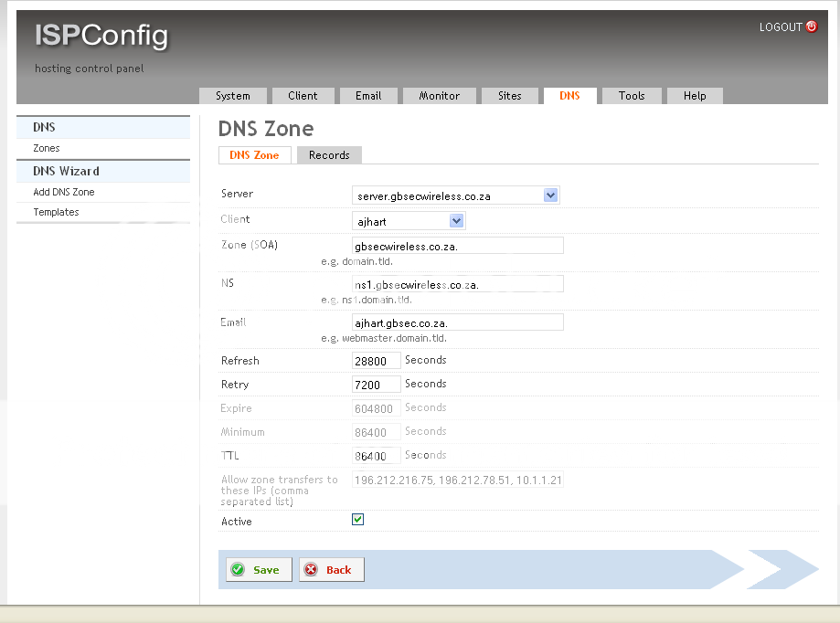The image size is (840, 623).
Task: Open the Help tab
Action: click(x=694, y=95)
